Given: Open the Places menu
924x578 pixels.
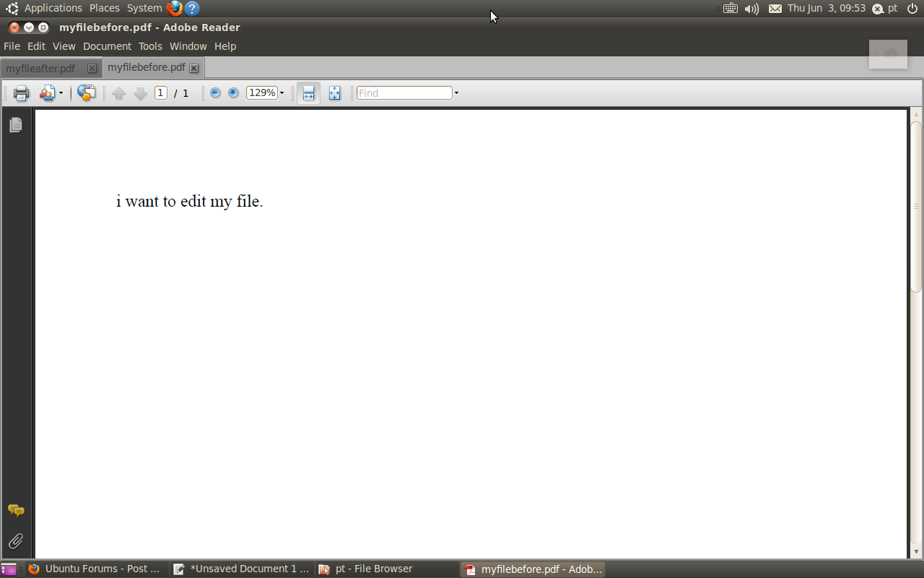Looking at the screenshot, I should [105, 8].
